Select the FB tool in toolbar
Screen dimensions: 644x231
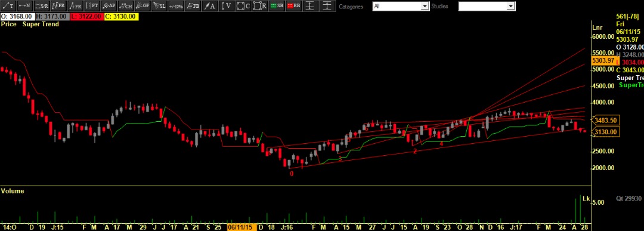[193, 6]
